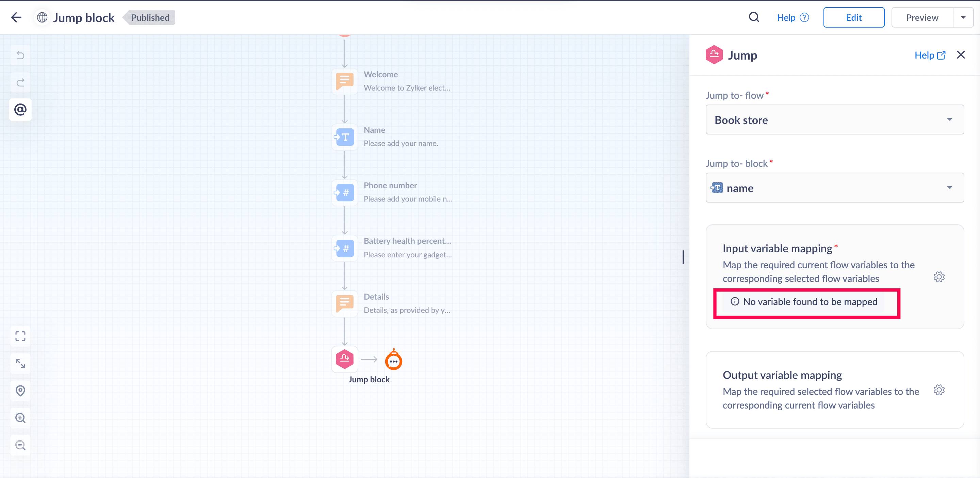Click the 'Phone number' block title
Viewport: 980px width, 478px height.
point(390,185)
